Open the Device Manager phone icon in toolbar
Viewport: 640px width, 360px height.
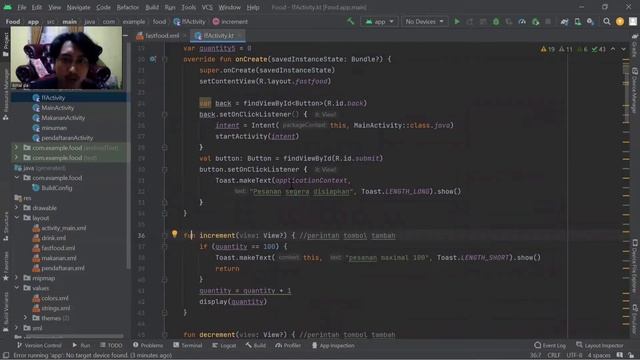point(578,21)
